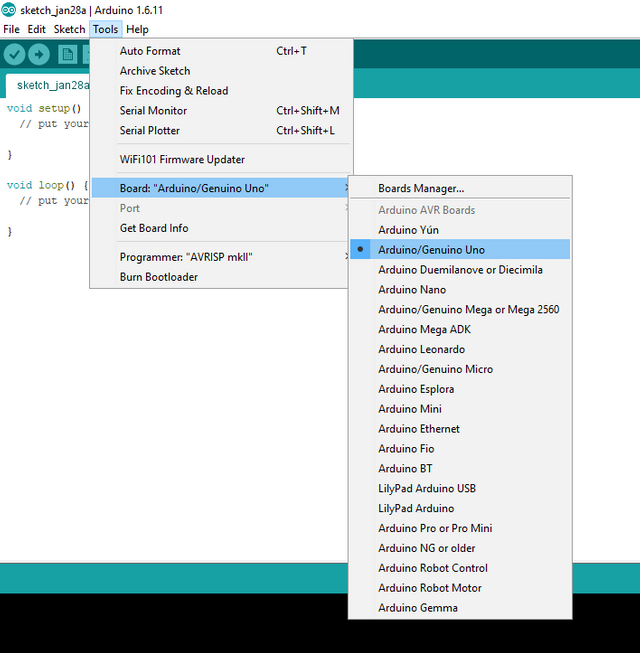Choose Arduino Pro or Pro Mini
This screenshot has width=640, height=653.
(x=460, y=528)
